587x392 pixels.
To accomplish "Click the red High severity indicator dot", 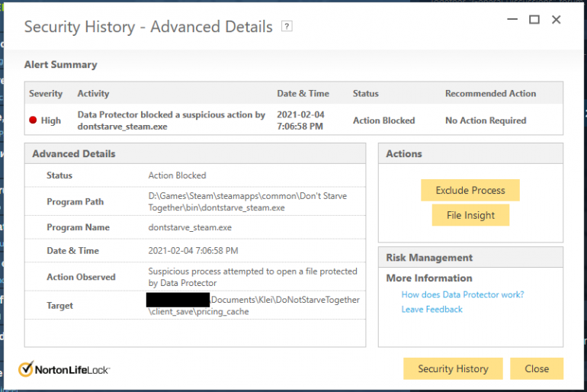I will pyautogui.click(x=33, y=120).
